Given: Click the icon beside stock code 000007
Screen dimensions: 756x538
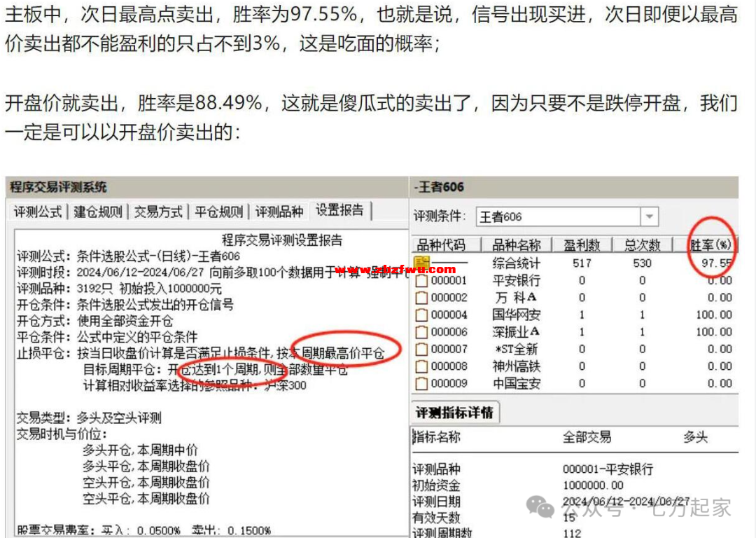Looking at the screenshot, I should (421, 350).
